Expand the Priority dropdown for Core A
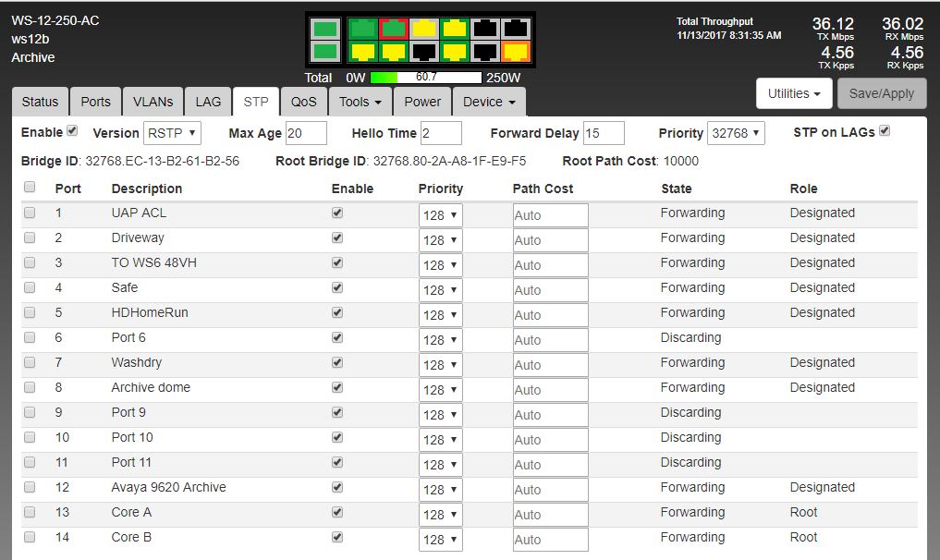This screenshot has width=940, height=560. point(441,515)
